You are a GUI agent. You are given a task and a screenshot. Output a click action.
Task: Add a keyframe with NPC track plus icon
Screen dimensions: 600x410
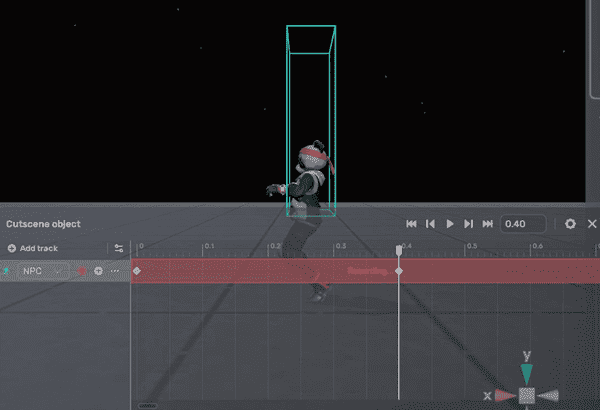98,271
